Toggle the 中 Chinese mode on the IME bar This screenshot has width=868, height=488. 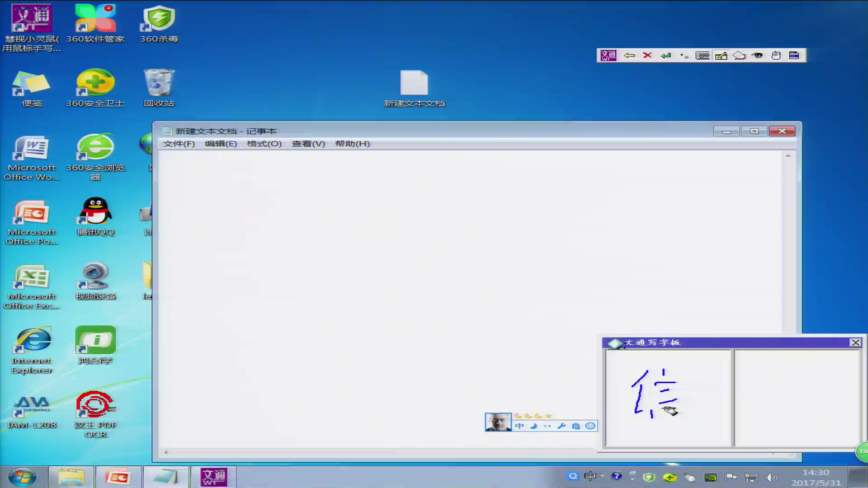coord(519,426)
